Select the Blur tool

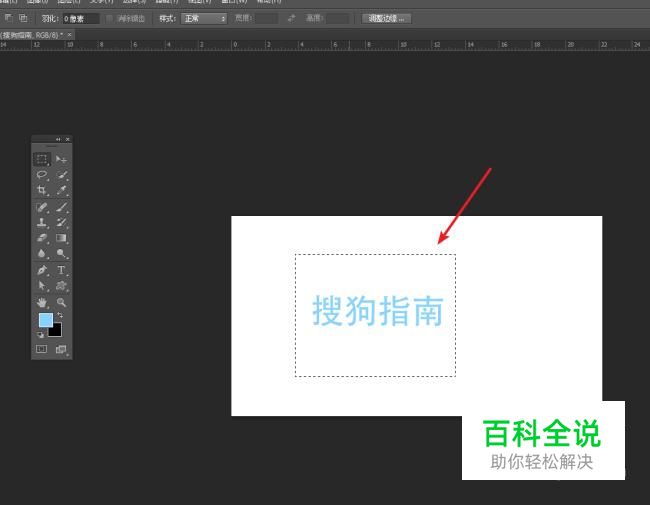42,253
